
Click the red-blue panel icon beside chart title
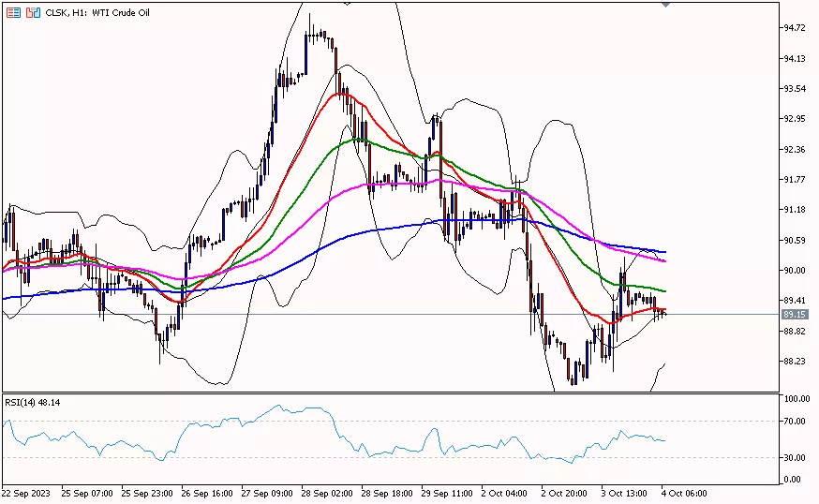33,13
